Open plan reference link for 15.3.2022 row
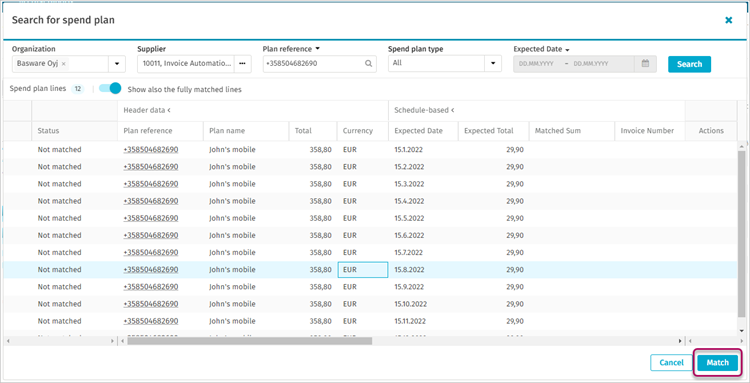The width and height of the screenshot is (750, 383). coord(151,184)
